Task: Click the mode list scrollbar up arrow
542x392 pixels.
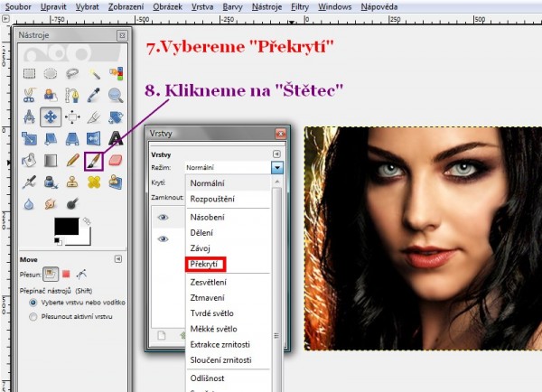Action: point(277,182)
